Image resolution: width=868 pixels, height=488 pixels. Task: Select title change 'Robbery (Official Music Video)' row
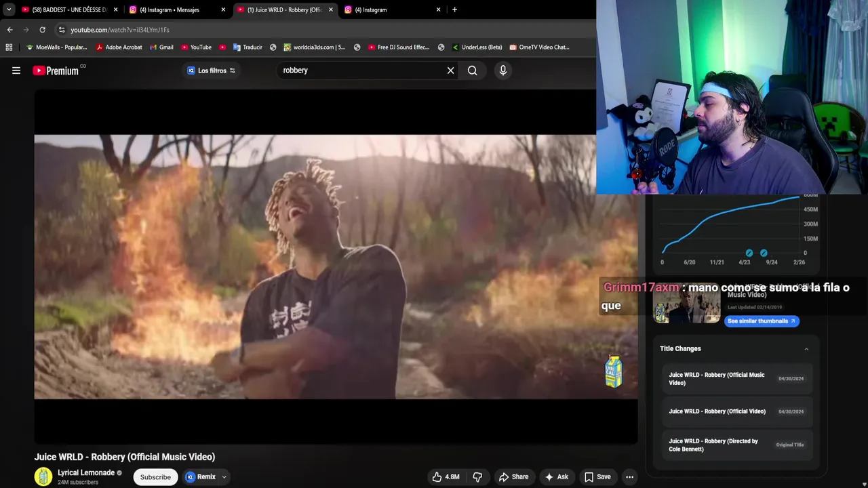tap(737, 379)
